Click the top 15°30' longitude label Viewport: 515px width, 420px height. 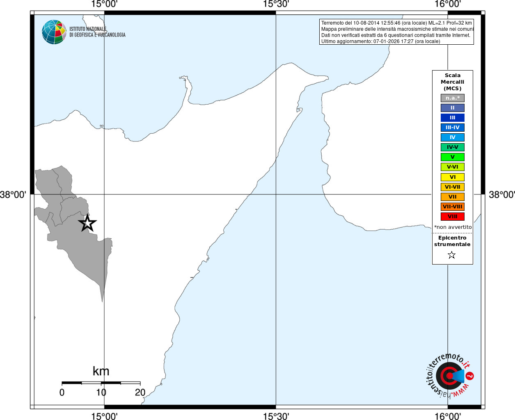(x=276, y=4)
